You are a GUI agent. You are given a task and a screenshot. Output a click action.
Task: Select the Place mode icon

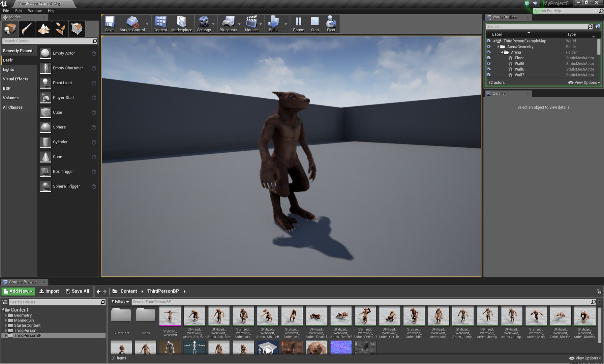point(10,29)
